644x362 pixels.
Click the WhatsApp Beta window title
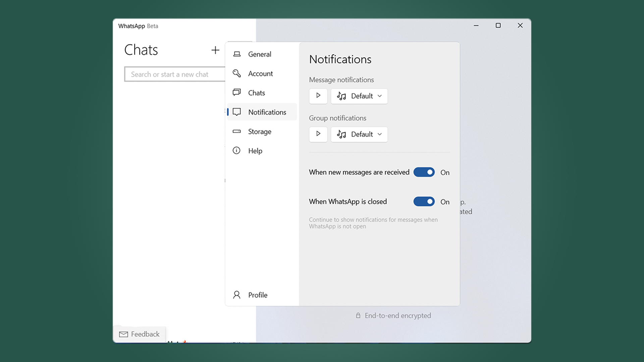pyautogui.click(x=138, y=26)
